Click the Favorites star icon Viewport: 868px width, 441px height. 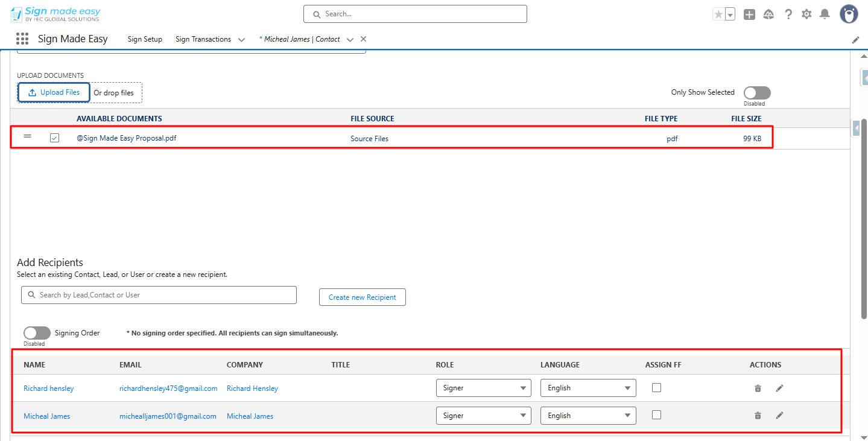pyautogui.click(x=718, y=14)
